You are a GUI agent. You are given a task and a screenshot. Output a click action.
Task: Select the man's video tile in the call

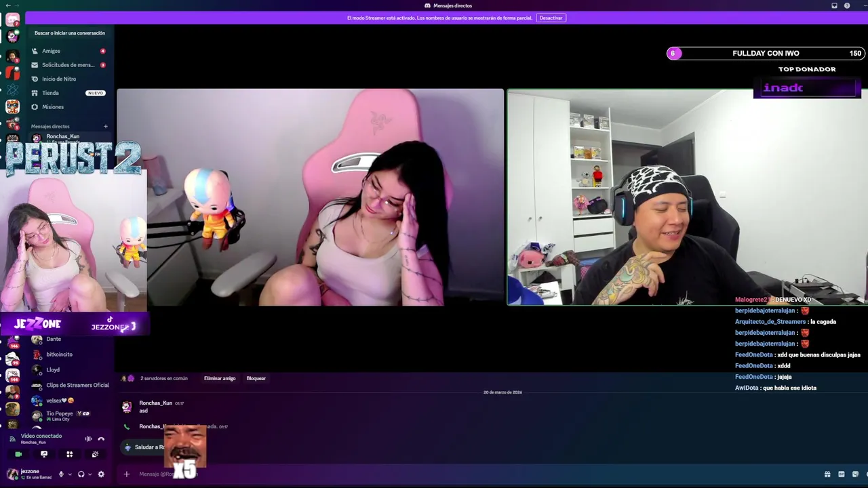tap(687, 197)
